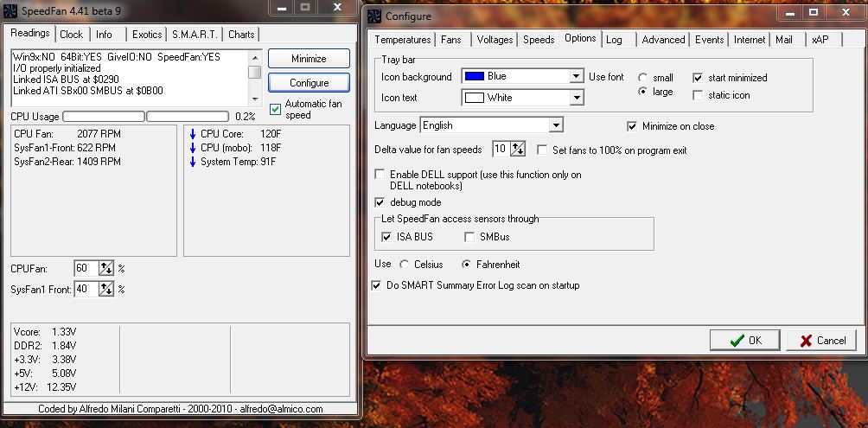This screenshot has width=868, height=428.
Task: Open the Speeds tab
Action: point(539,39)
